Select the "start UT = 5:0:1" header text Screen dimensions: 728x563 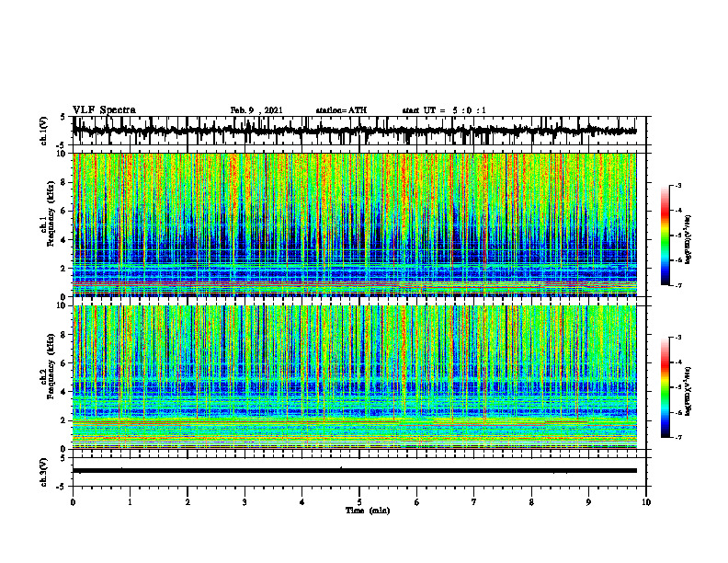(x=444, y=110)
